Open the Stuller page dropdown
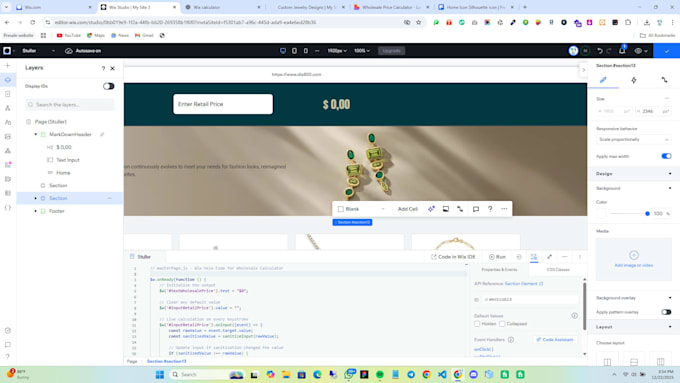680x383 pixels. (x=53, y=51)
